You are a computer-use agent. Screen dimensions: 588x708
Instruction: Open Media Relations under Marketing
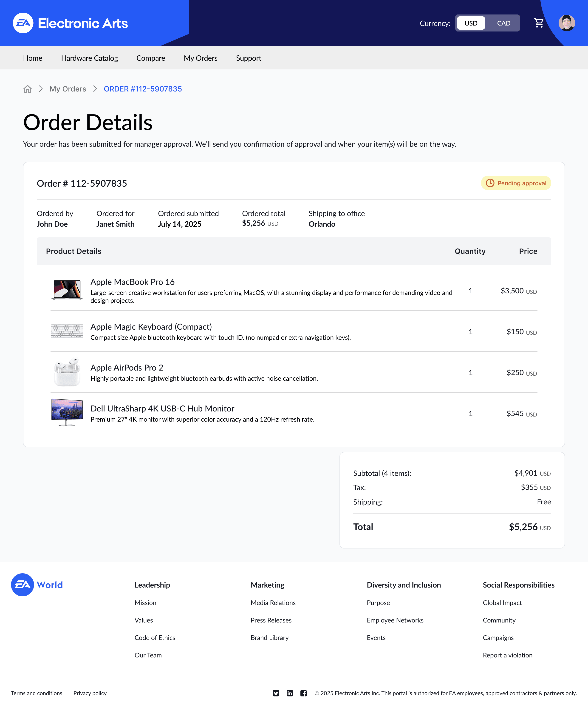point(273,603)
